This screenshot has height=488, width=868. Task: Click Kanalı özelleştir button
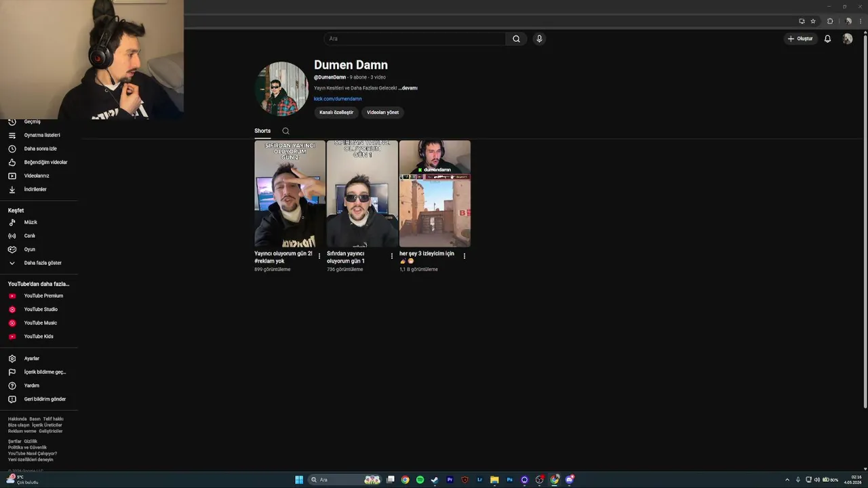[x=336, y=113]
